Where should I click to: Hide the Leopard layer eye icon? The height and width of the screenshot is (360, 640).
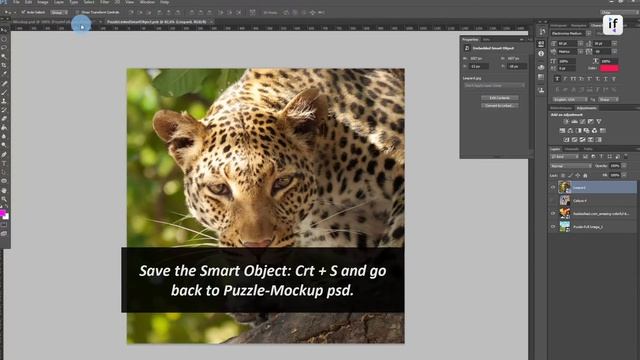(553, 187)
